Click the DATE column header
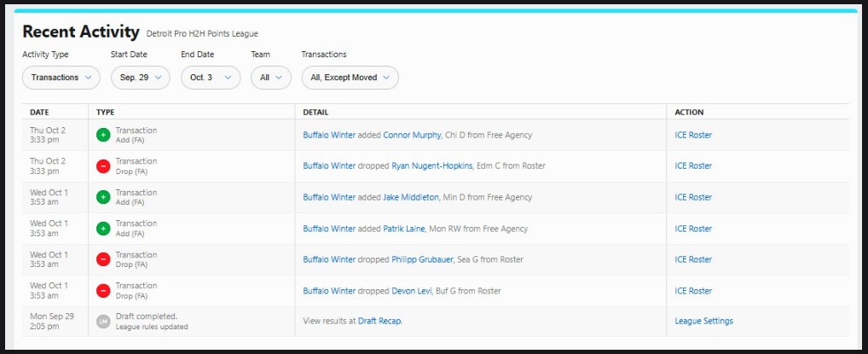This screenshot has width=868, height=354. click(x=39, y=112)
